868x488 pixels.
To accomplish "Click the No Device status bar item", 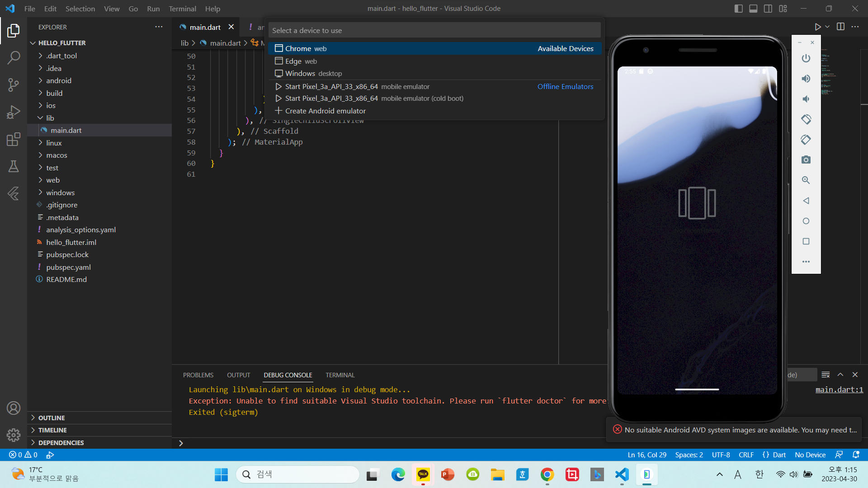I will tap(810, 455).
